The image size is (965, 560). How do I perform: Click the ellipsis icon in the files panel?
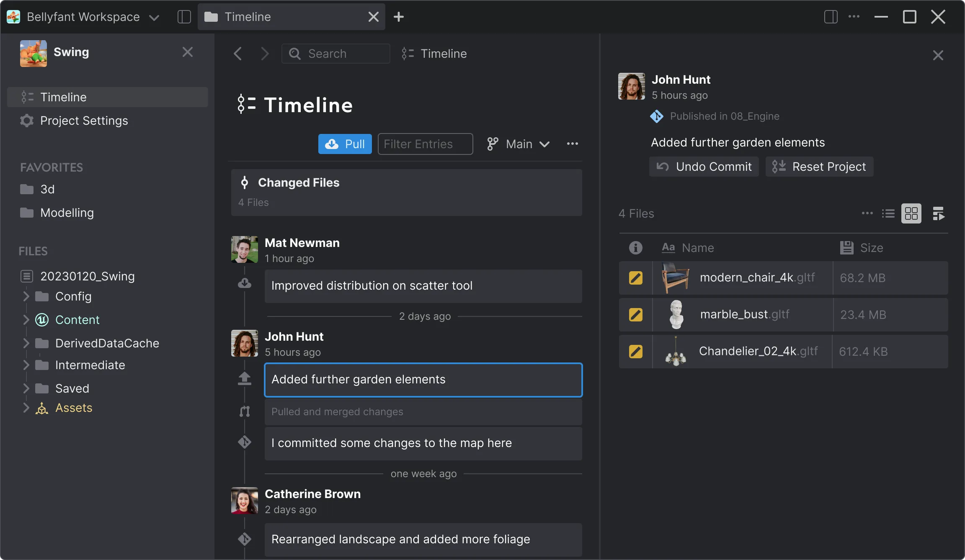867,213
